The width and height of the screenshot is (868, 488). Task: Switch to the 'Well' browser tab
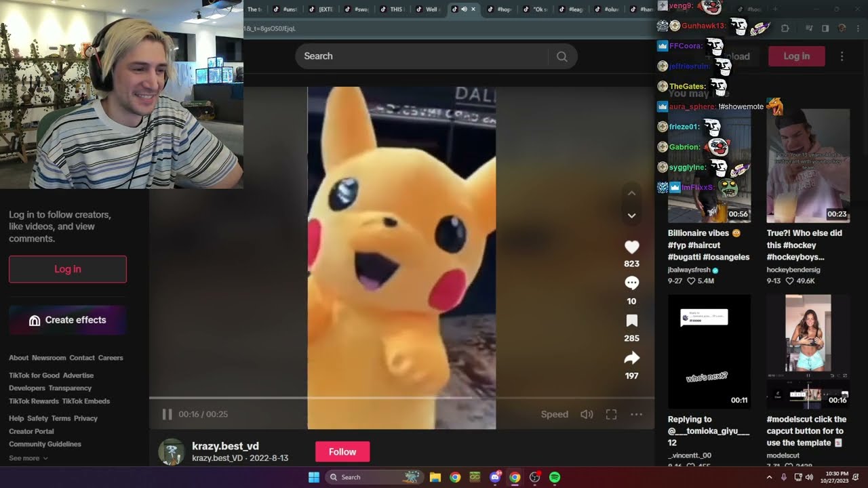429,9
